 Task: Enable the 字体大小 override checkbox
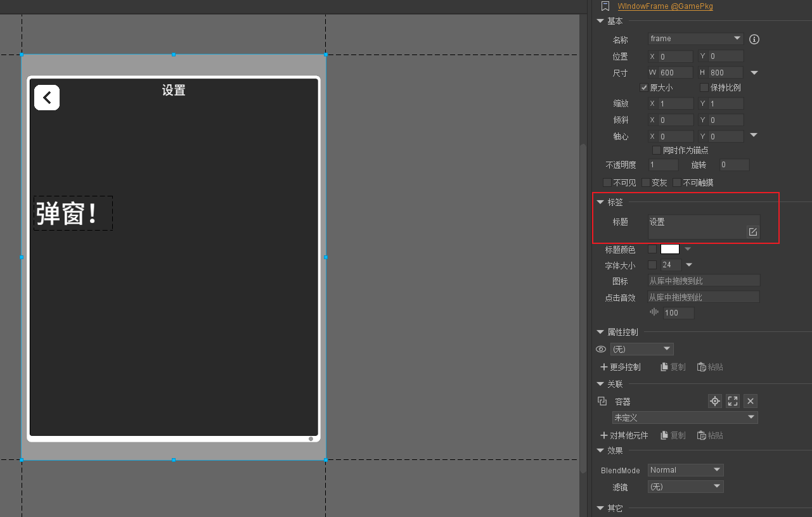tap(652, 265)
